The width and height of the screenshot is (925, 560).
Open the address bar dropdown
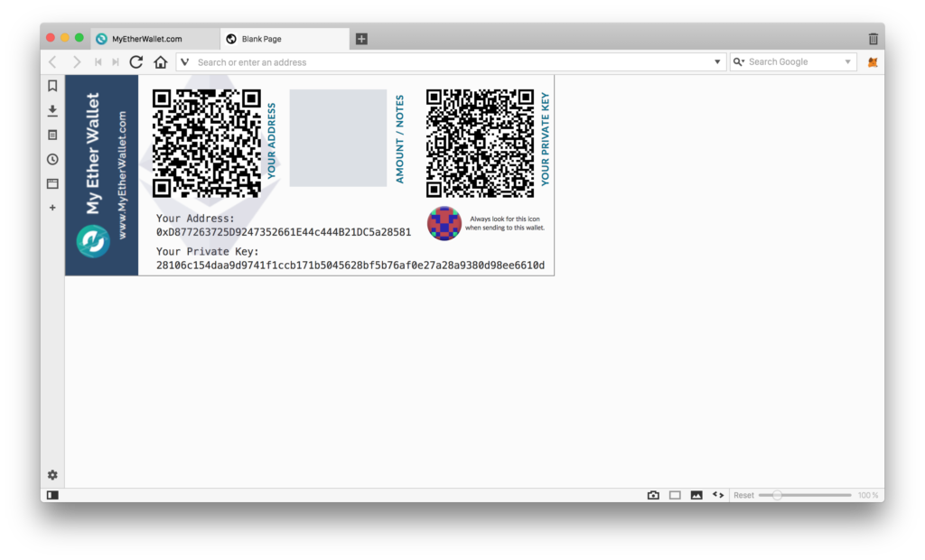tap(718, 61)
